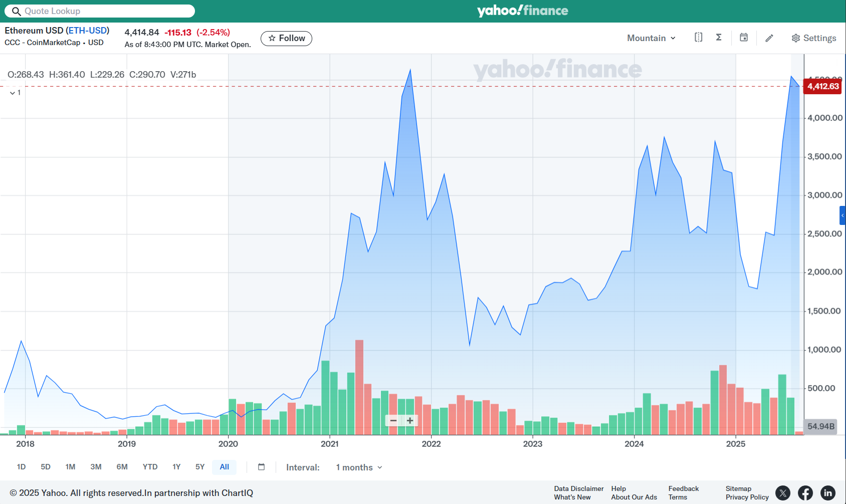Select the YTD range
This screenshot has width=846, height=504.
click(150, 467)
